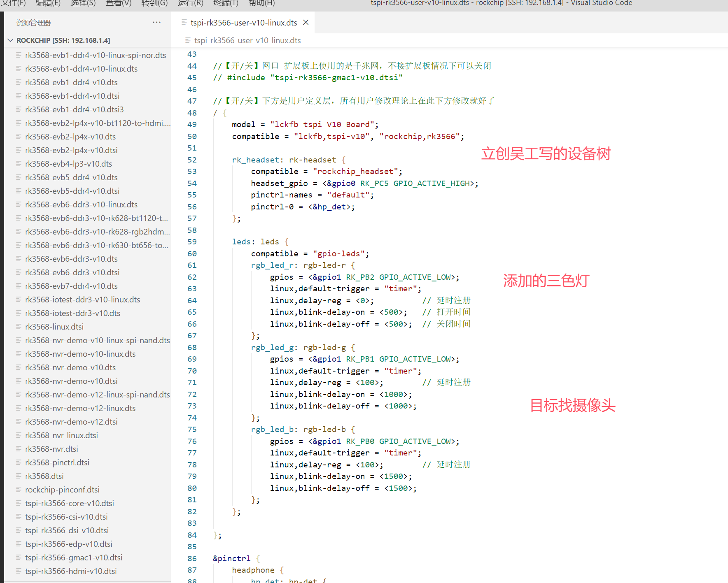Open file rk3568-evb2-lp4x-v10.dts
Image resolution: width=728 pixels, height=583 pixels.
[70, 137]
